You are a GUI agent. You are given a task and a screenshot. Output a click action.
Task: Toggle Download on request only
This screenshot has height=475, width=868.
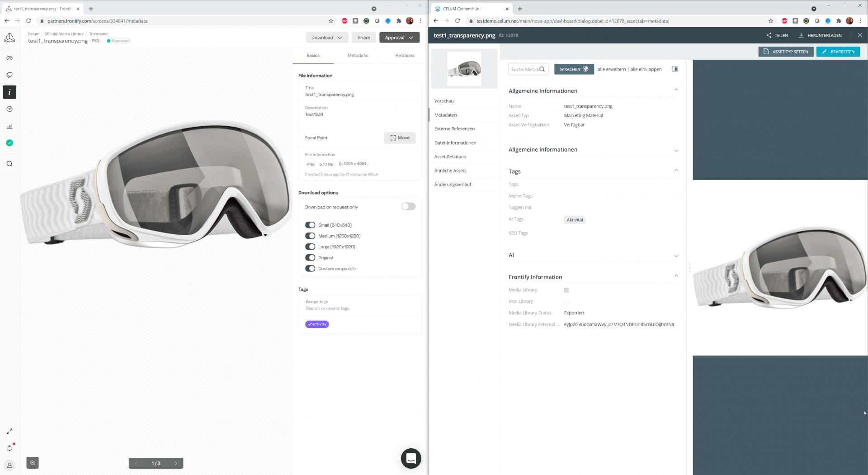coord(408,206)
